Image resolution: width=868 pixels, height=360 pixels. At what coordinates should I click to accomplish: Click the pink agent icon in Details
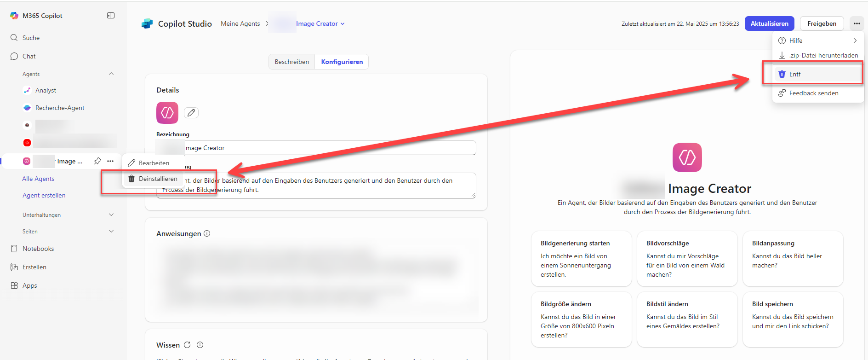167,113
